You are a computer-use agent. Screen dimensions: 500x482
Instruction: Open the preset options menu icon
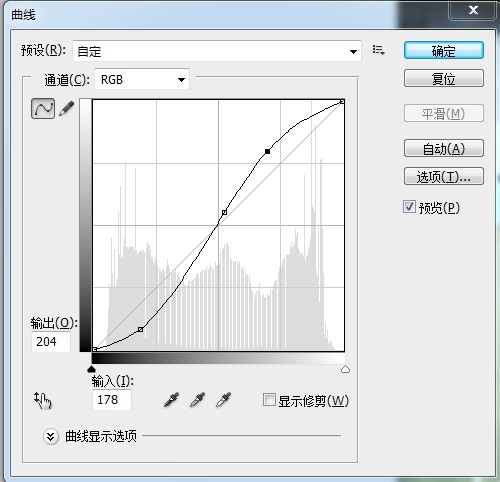tap(379, 50)
